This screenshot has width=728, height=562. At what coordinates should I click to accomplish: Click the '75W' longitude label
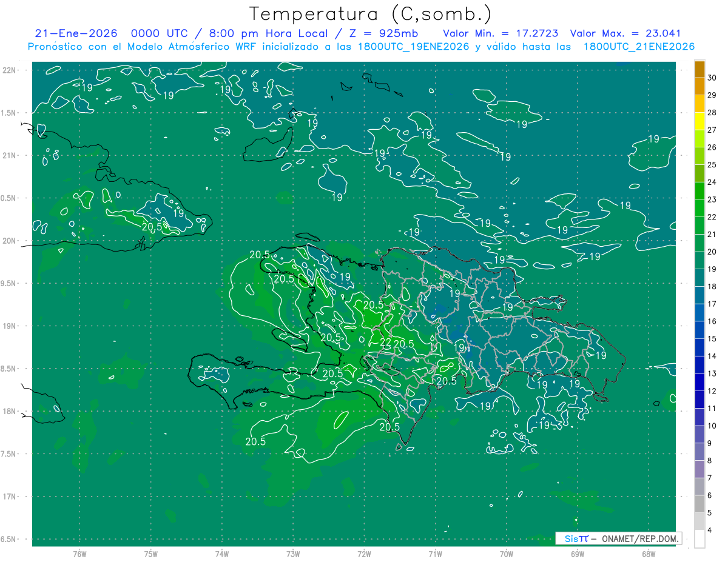tap(151, 554)
